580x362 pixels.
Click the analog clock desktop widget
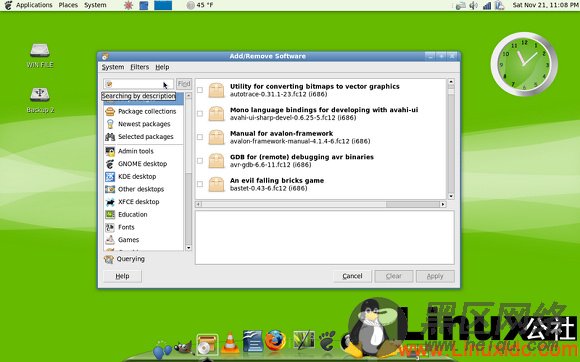tap(524, 64)
